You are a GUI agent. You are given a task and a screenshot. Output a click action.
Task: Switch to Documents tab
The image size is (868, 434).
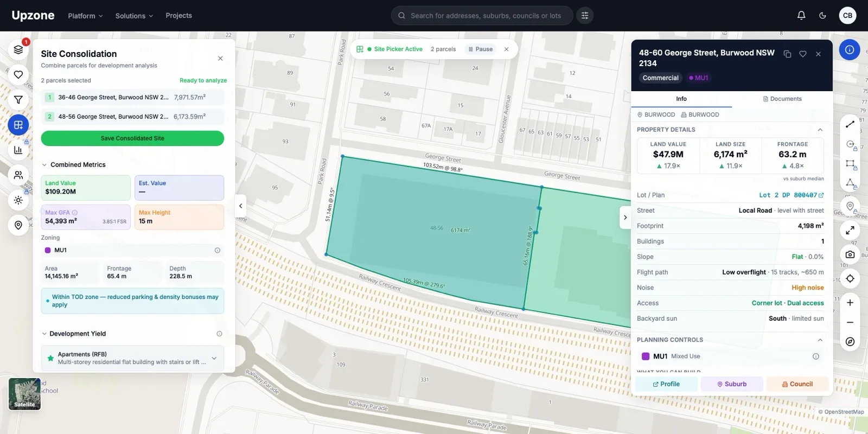click(x=782, y=99)
